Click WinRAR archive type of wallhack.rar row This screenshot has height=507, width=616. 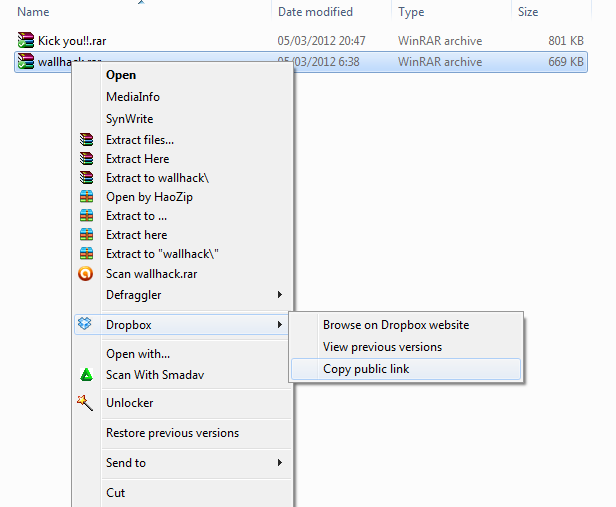(440, 62)
